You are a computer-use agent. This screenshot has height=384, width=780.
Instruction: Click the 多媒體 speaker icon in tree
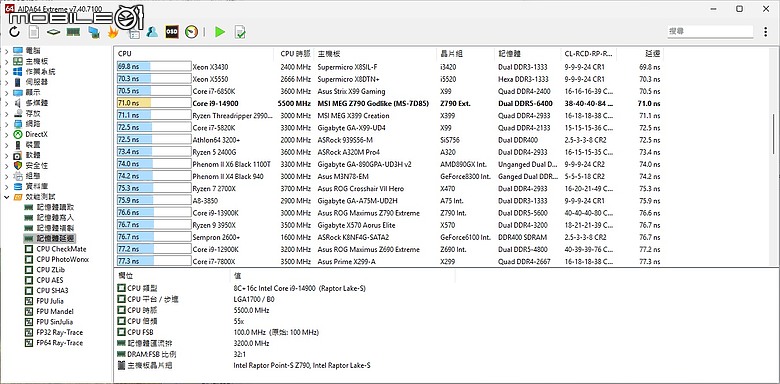pyautogui.click(x=18, y=102)
